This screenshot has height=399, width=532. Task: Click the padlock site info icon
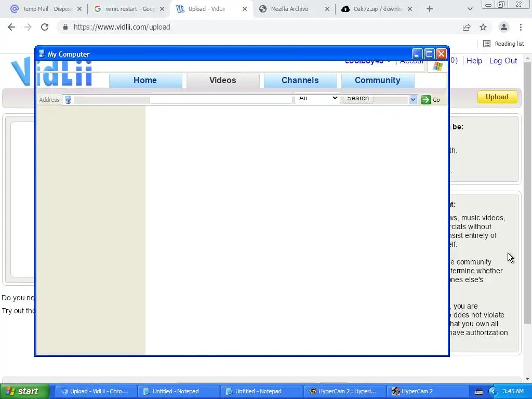(x=65, y=27)
